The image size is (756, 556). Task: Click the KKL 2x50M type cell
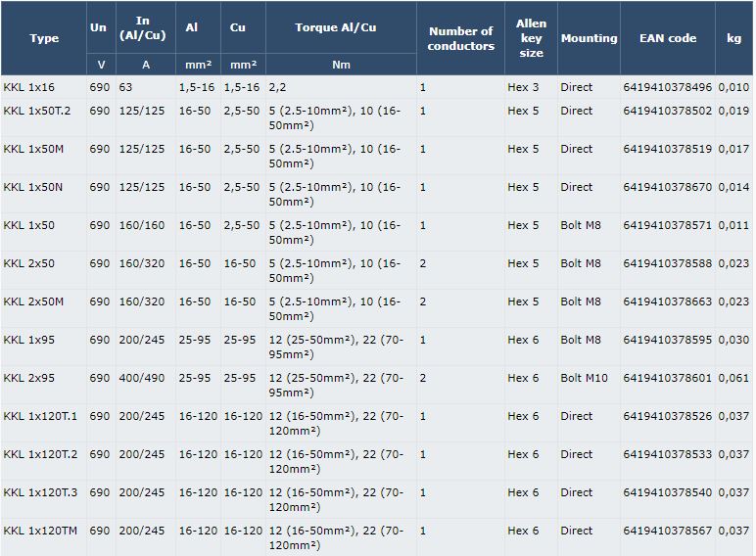tap(33, 301)
